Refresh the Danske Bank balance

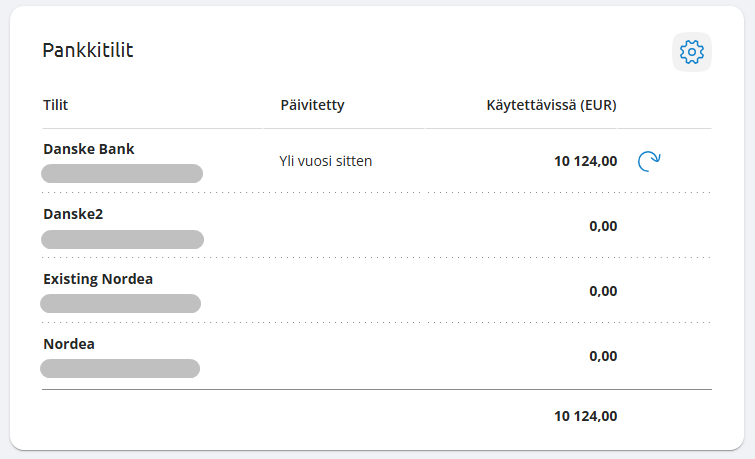(650, 160)
